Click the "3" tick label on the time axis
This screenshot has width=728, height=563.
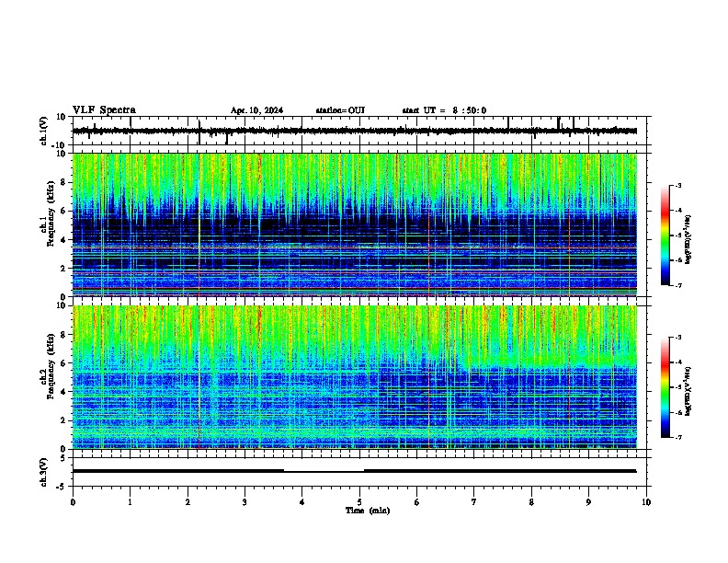[x=245, y=502]
